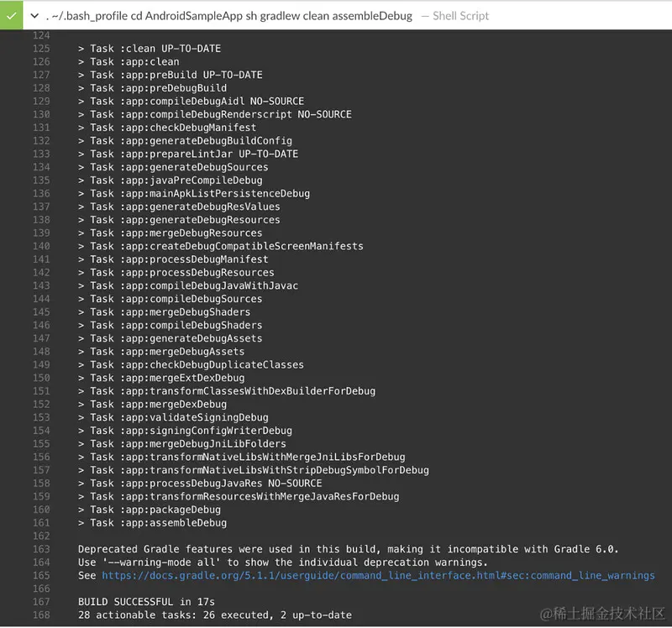Select line 'Task :app:mergeDebugJniLibFolders'

click(181, 444)
